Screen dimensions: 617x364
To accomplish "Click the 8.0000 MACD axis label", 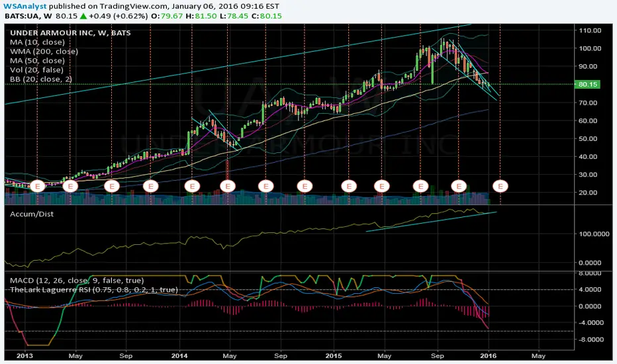I will coord(589,273).
